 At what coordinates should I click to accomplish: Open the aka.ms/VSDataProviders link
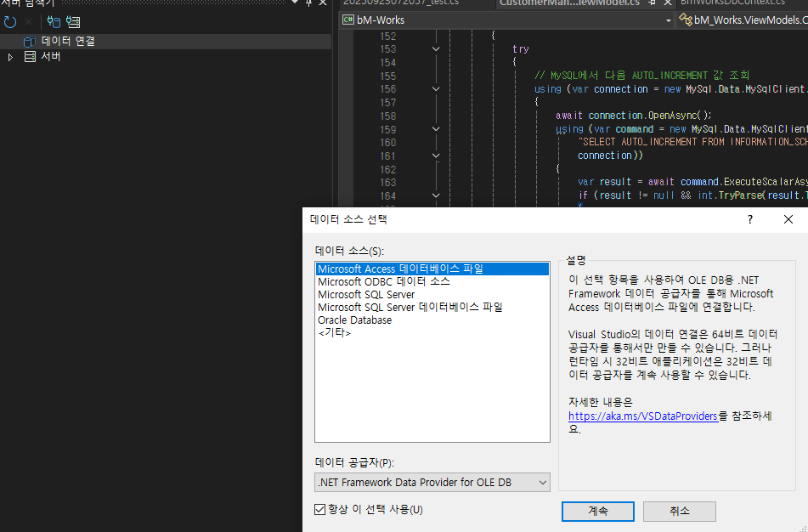coord(642,416)
